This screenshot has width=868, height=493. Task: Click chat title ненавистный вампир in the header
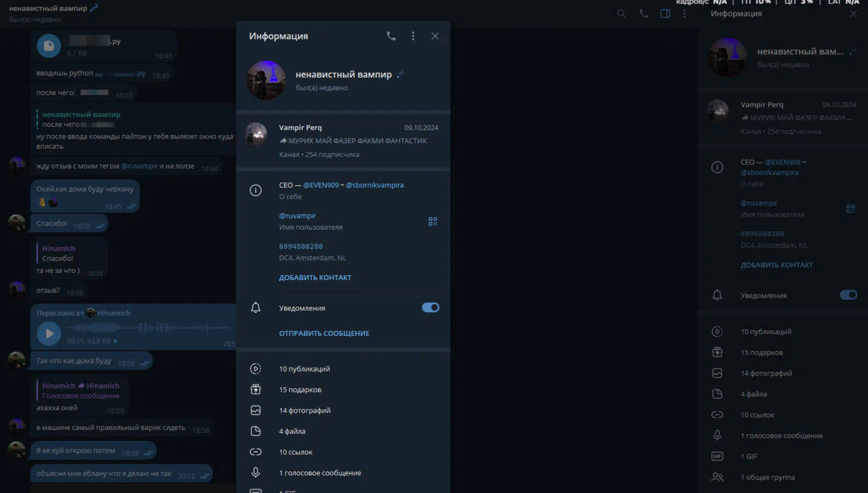(48, 8)
